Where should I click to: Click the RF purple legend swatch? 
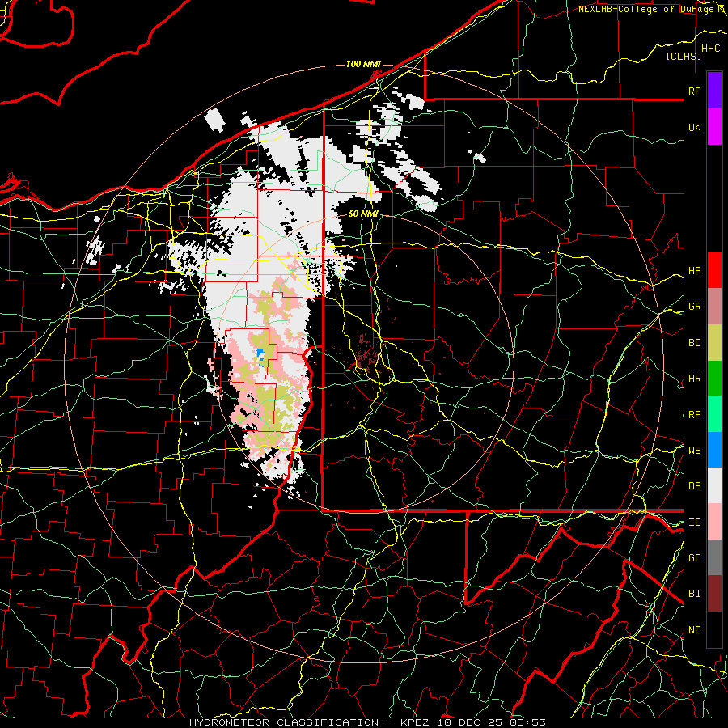point(714,91)
